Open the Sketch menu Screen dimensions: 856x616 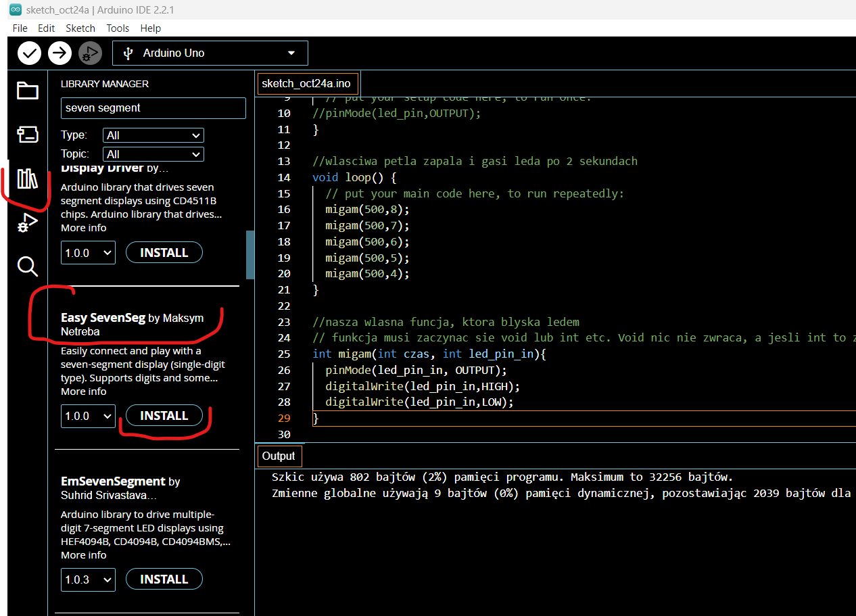click(80, 28)
